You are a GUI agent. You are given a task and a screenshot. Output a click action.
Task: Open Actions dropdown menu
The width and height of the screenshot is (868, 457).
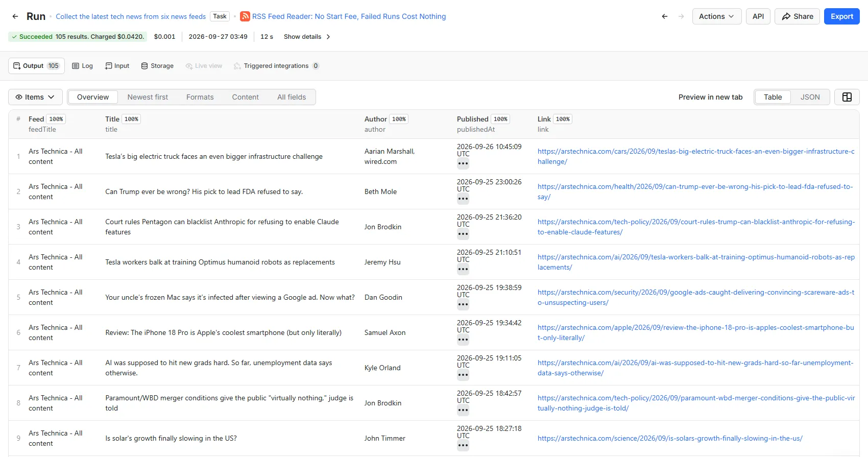[x=717, y=16]
